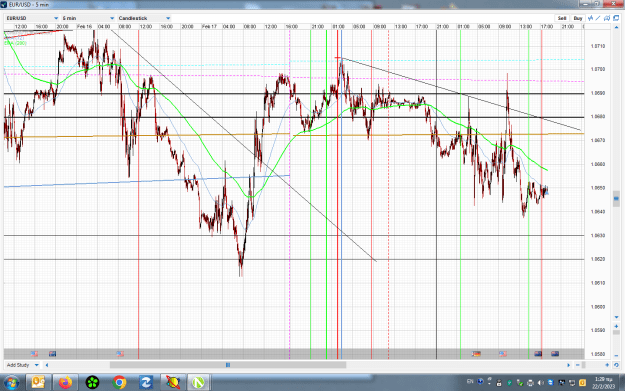Image resolution: width=625 pixels, height=391 pixels.
Task: Open Outlook from the taskbar
Action: (38, 383)
